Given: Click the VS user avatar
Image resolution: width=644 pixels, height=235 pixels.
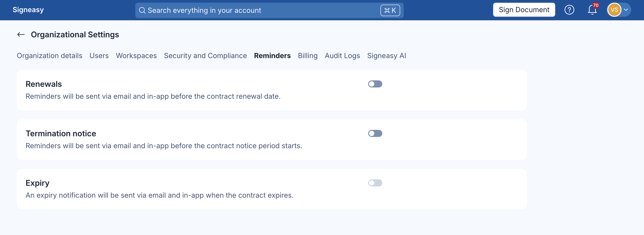Looking at the screenshot, I should [614, 10].
